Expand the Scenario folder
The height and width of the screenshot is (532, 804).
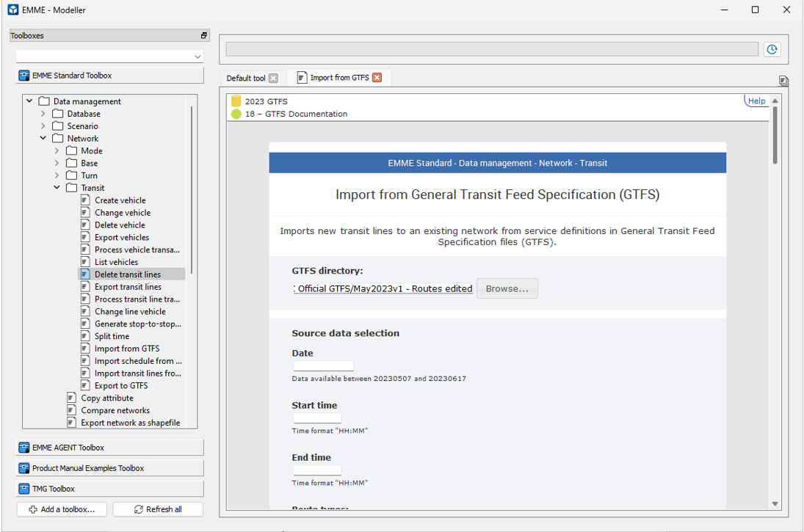[43, 126]
